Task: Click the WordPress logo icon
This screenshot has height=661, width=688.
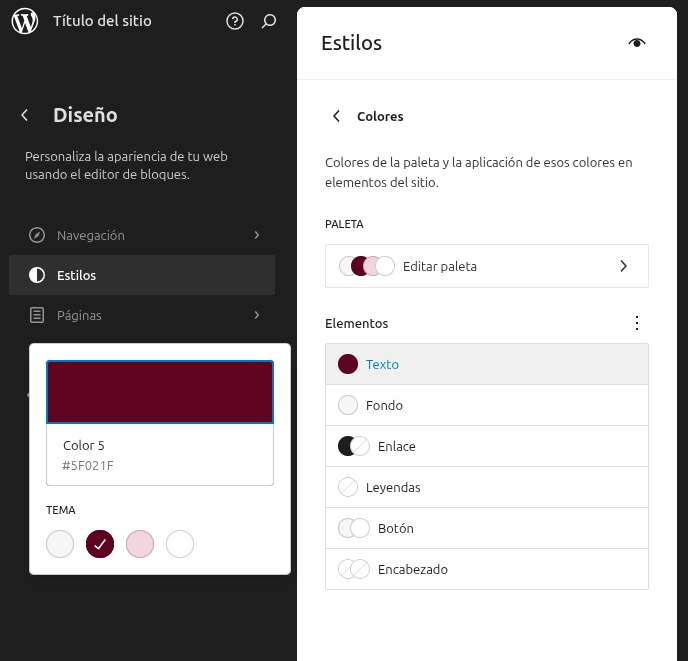Action: [25, 21]
